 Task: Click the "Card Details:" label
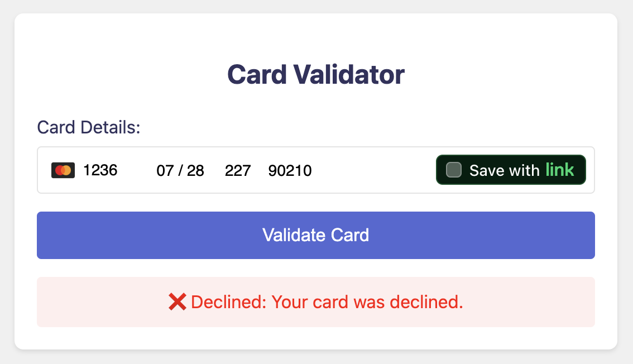tap(89, 127)
